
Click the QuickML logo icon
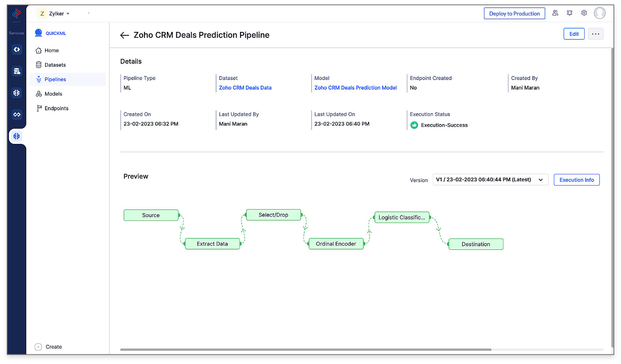[x=38, y=33]
